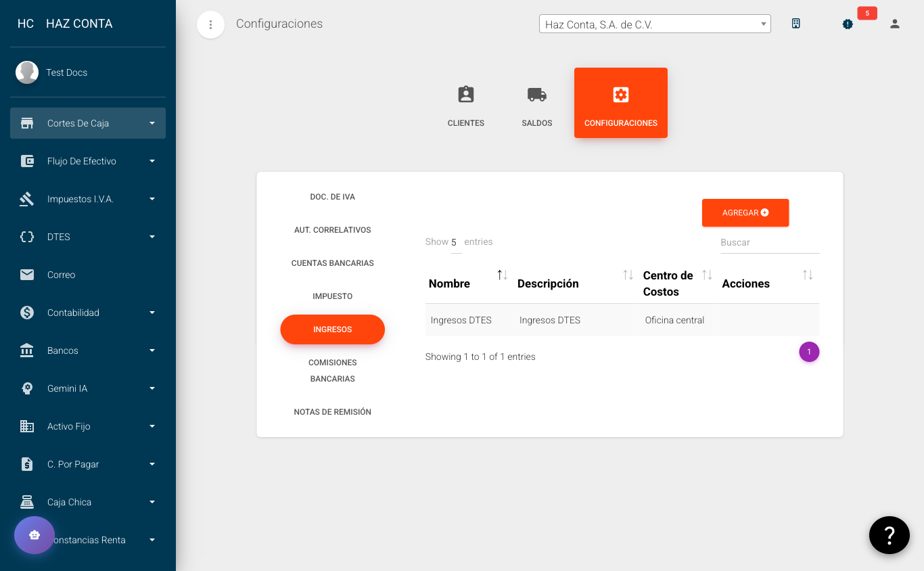This screenshot has height=571, width=924.
Task: Select the Gemini IA sidebar icon
Action: point(26,388)
